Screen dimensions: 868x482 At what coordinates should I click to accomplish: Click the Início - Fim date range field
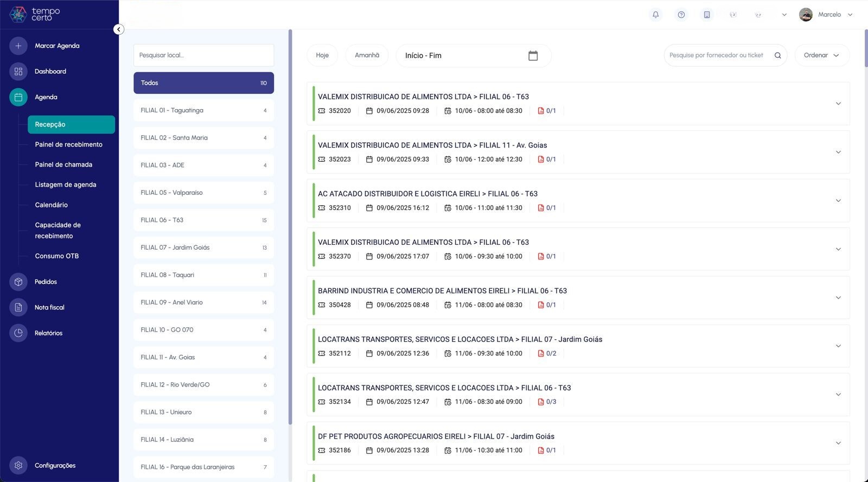pyautogui.click(x=474, y=55)
